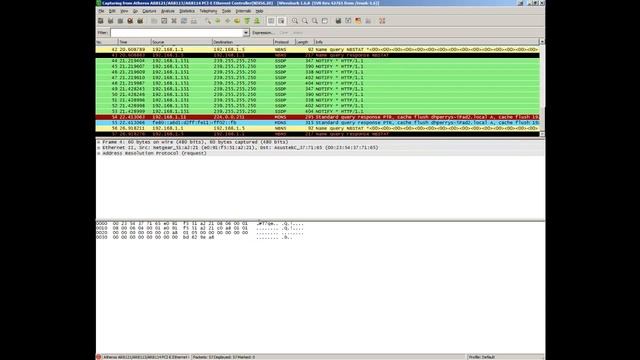
Task: Reset zoom to normal size
Action: tap(315, 21)
